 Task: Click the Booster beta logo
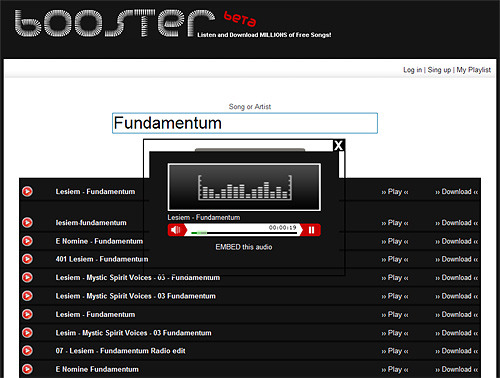[135, 23]
